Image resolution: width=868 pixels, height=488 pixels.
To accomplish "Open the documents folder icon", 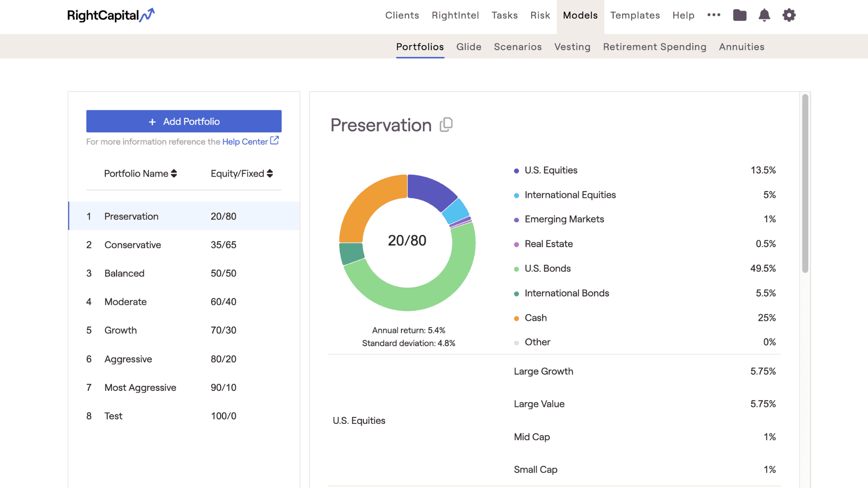I will (740, 15).
